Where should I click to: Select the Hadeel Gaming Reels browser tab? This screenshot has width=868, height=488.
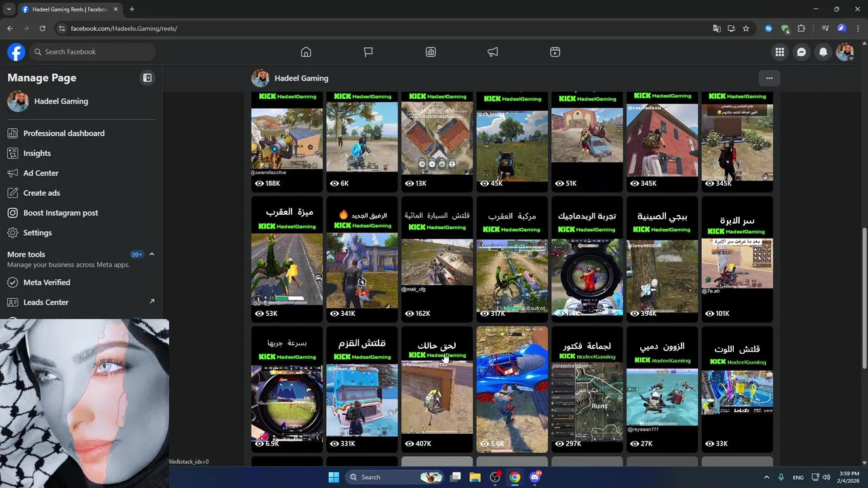pos(69,9)
